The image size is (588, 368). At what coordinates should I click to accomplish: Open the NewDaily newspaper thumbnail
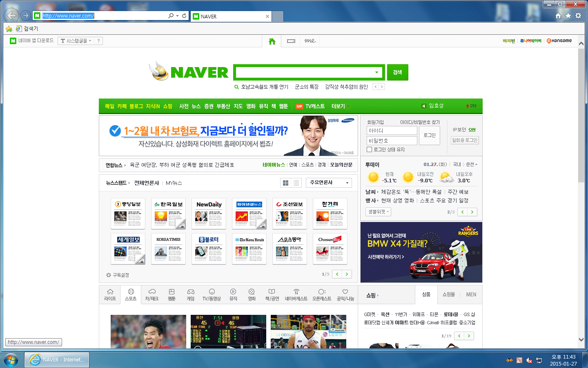[x=209, y=213]
